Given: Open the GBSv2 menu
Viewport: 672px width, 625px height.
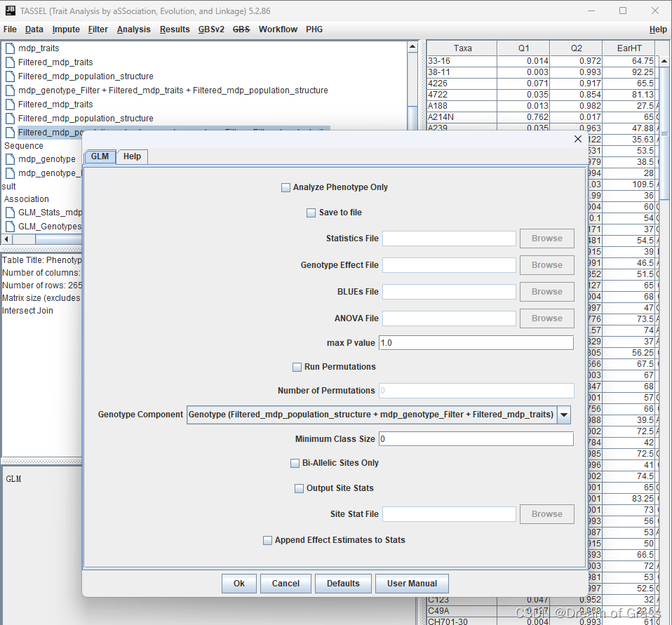Looking at the screenshot, I should [211, 29].
